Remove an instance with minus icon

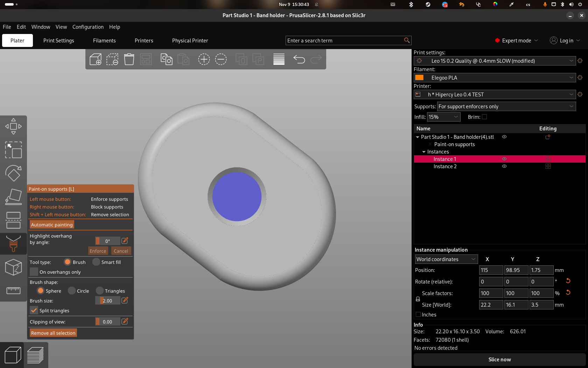[x=221, y=59]
